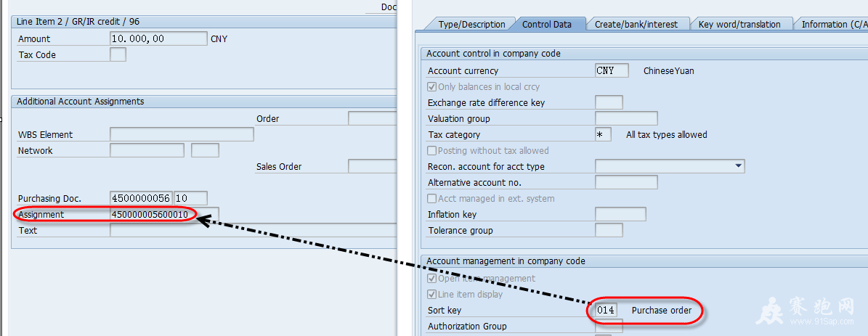Click the WBS Element input field
This screenshot has width=868, height=336.
pyautogui.click(x=182, y=134)
